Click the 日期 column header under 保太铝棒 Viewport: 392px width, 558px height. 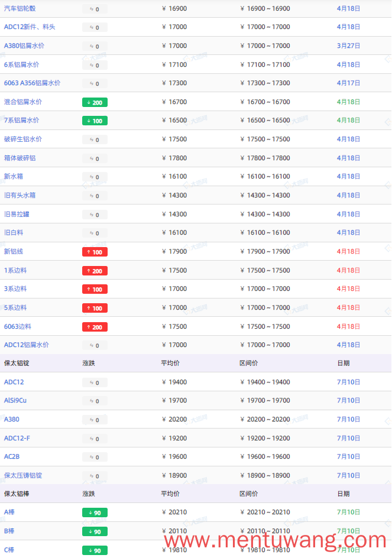pos(344,494)
